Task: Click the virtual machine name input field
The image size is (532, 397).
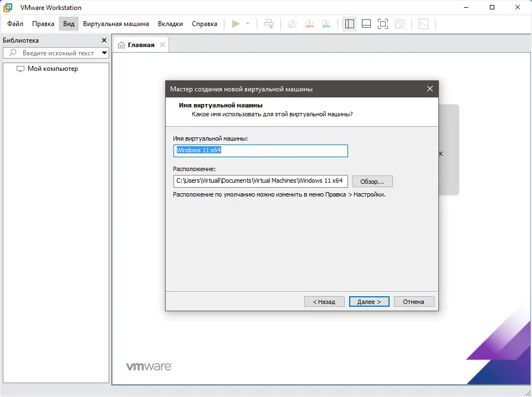Action: (x=260, y=151)
